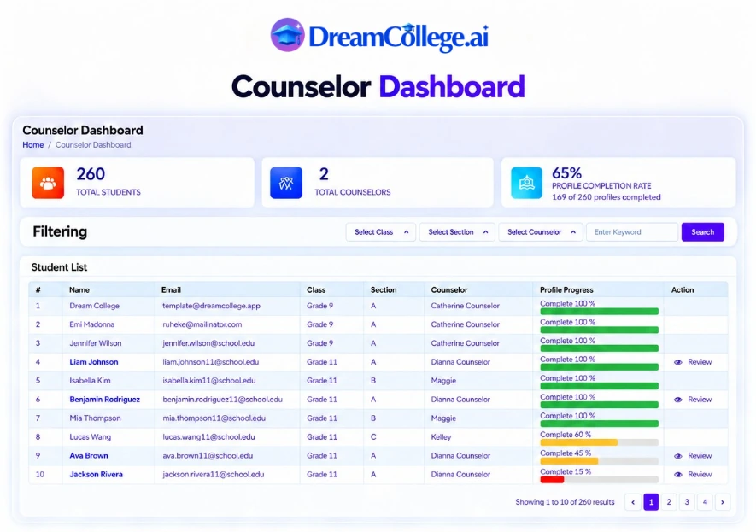This screenshot has width=756, height=532.
Task: Go to previous page with left chevron
Action: [x=633, y=502]
